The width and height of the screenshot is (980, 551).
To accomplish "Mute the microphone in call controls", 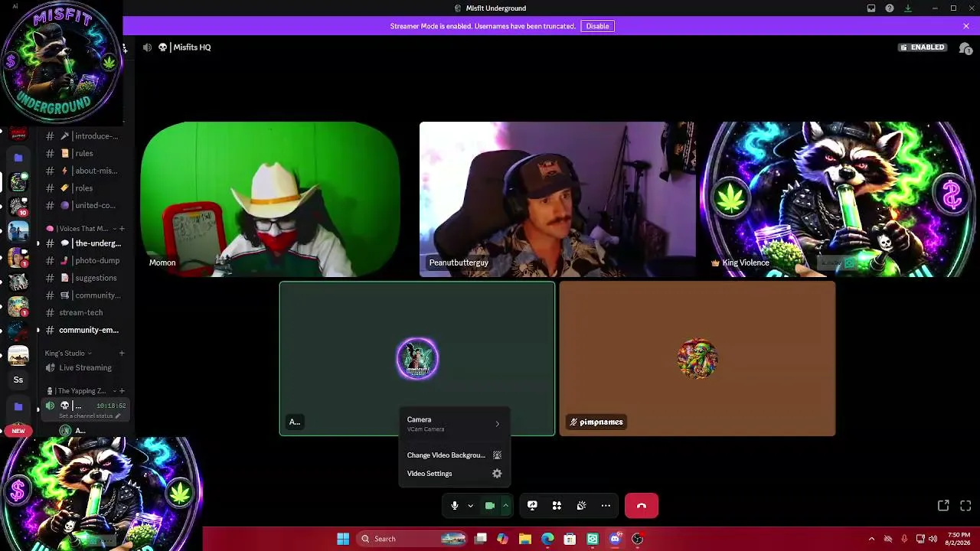I will (x=455, y=506).
